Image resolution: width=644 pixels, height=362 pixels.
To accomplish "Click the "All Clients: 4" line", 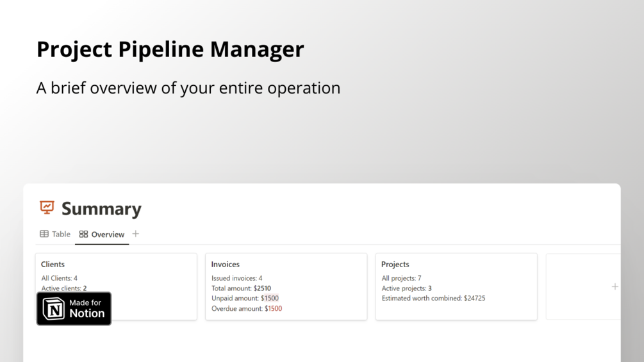I will click(60, 279).
